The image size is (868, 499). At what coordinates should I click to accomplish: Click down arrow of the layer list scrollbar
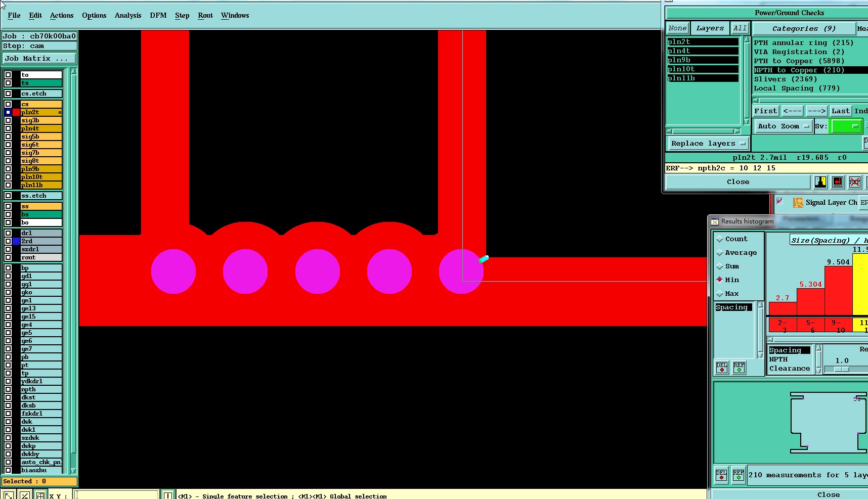pyautogui.click(x=73, y=470)
